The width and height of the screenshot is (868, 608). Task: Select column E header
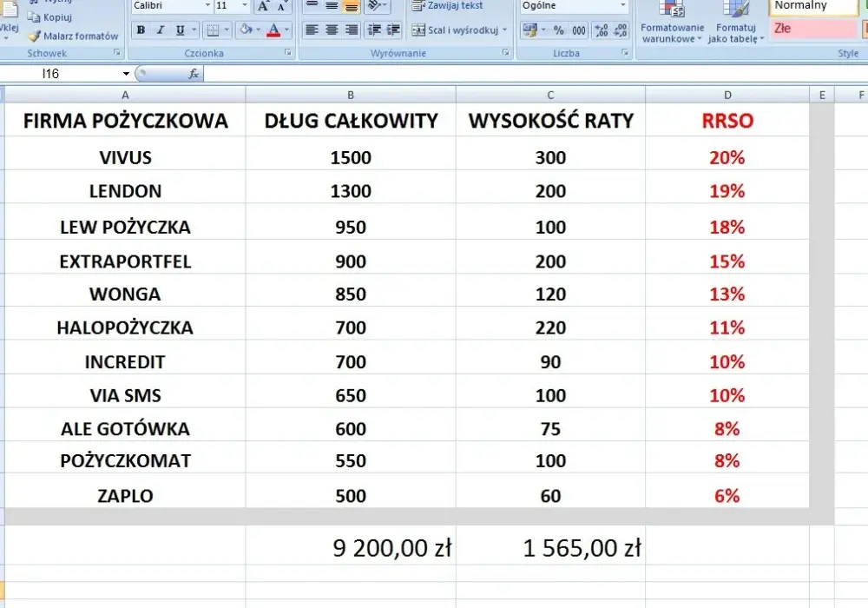822,95
